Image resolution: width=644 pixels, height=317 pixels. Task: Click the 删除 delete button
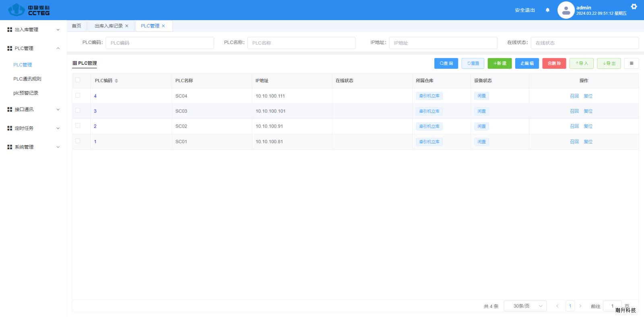pos(554,63)
